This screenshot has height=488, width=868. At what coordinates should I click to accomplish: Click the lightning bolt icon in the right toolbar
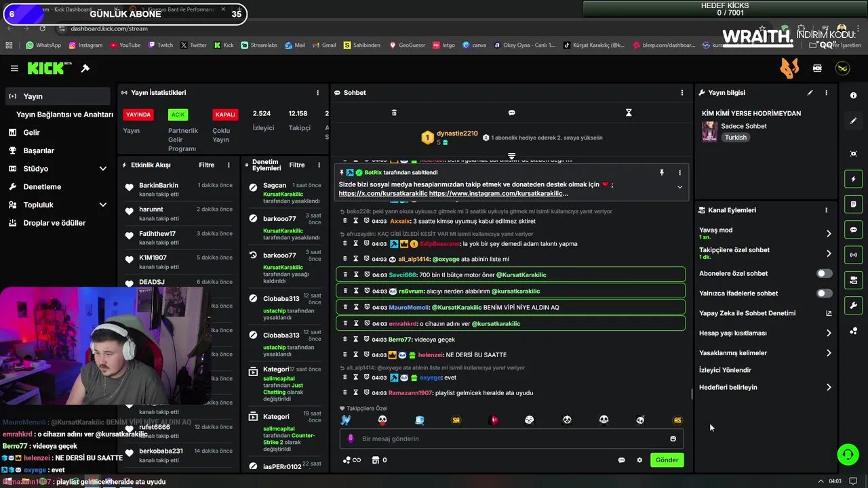[x=853, y=179]
